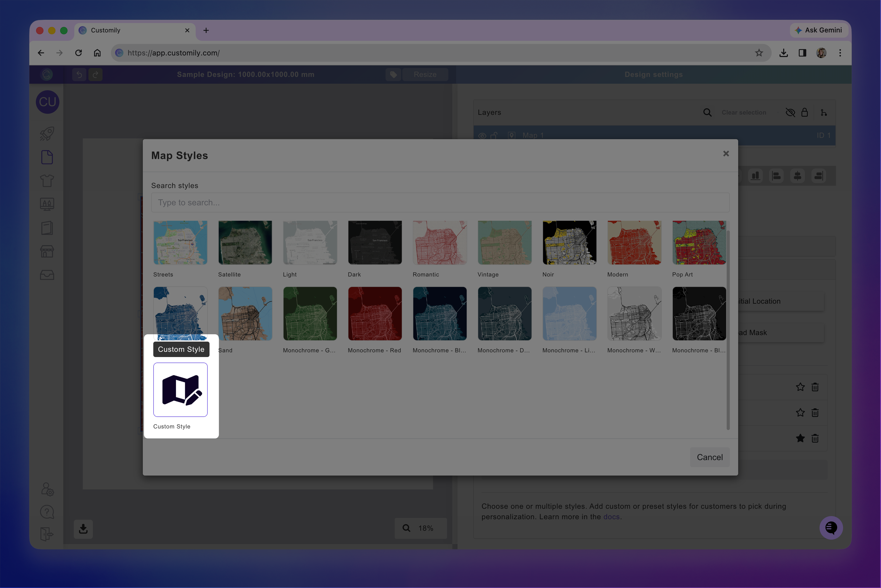Click the align horizontal center icon
Screen dimensions: 881x588
pos(797,176)
